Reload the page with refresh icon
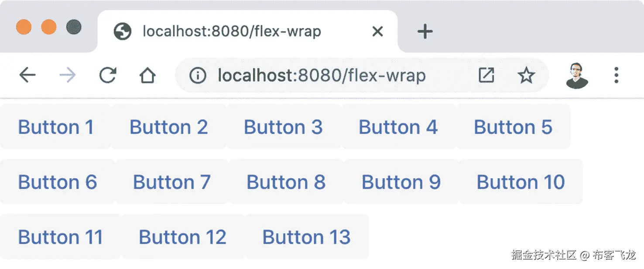The width and height of the screenshot is (644, 269). click(x=107, y=76)
